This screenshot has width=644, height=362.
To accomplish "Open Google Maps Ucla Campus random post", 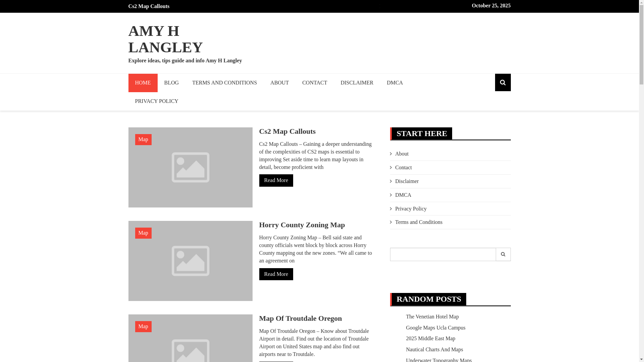I will pyautogui.click(x=435, y=328).
